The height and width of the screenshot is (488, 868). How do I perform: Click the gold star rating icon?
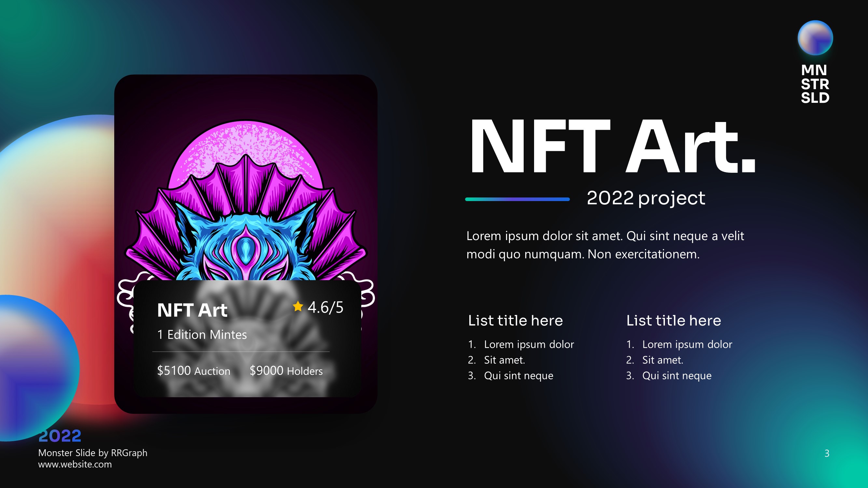point(298,306)
